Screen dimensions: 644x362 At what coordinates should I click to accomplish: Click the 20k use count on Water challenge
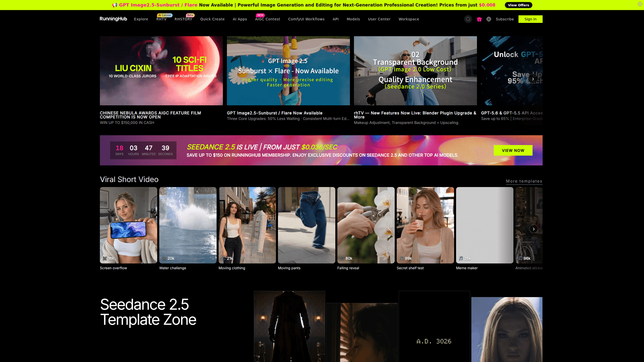(x=171, y=258)
